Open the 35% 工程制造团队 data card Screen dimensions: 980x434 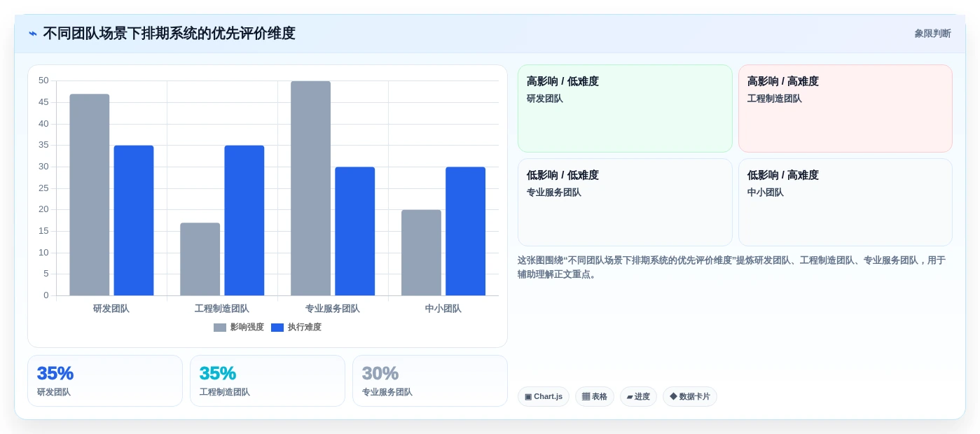coord(268,381)
